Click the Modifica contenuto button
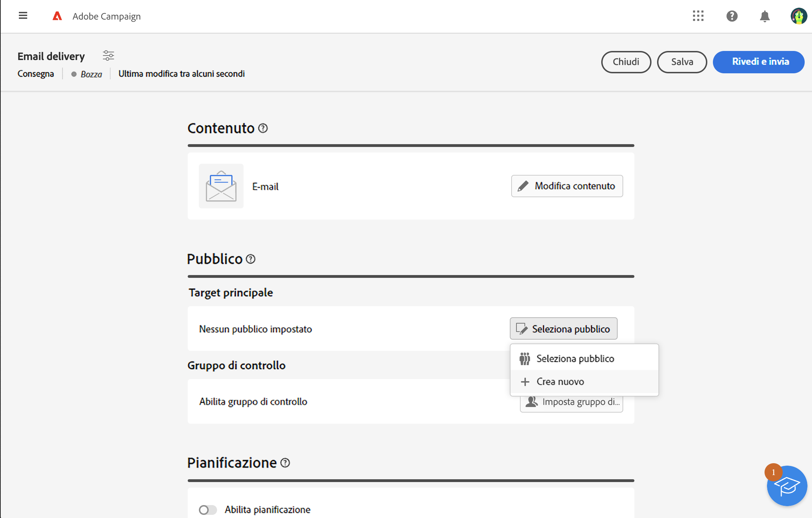This screenshot has width=812, height=518. tap(567, 186)
